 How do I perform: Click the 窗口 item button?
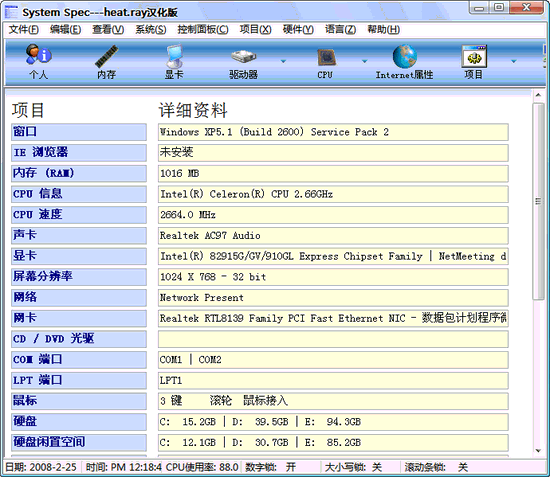coord(79,132)
